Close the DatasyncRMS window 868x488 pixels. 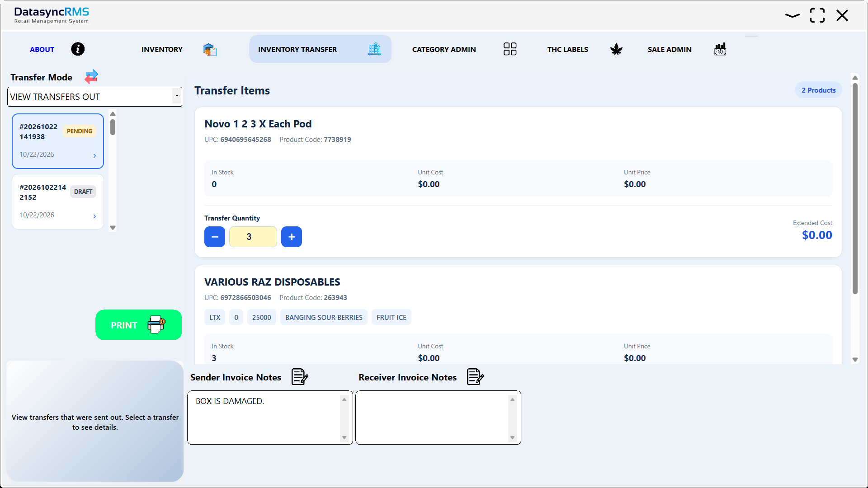coord(842,15)
